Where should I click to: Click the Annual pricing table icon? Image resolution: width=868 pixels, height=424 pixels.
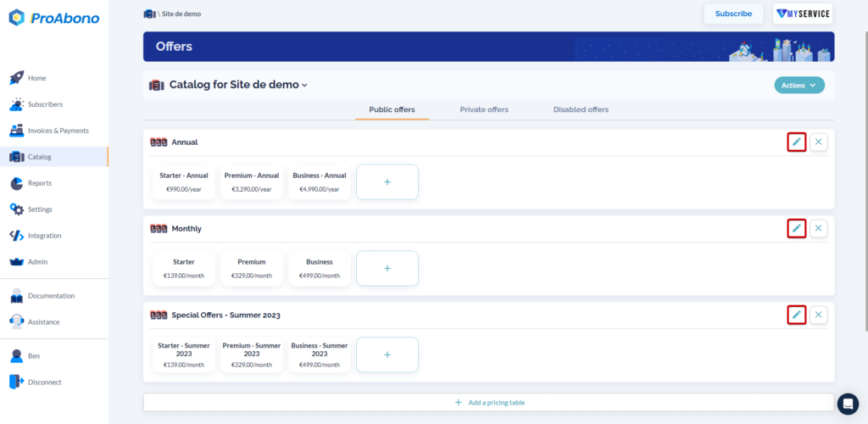[x=159, y=142]
